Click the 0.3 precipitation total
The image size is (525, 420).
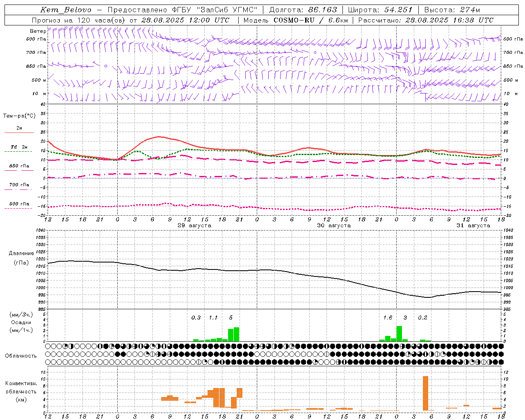click(196, 318)
